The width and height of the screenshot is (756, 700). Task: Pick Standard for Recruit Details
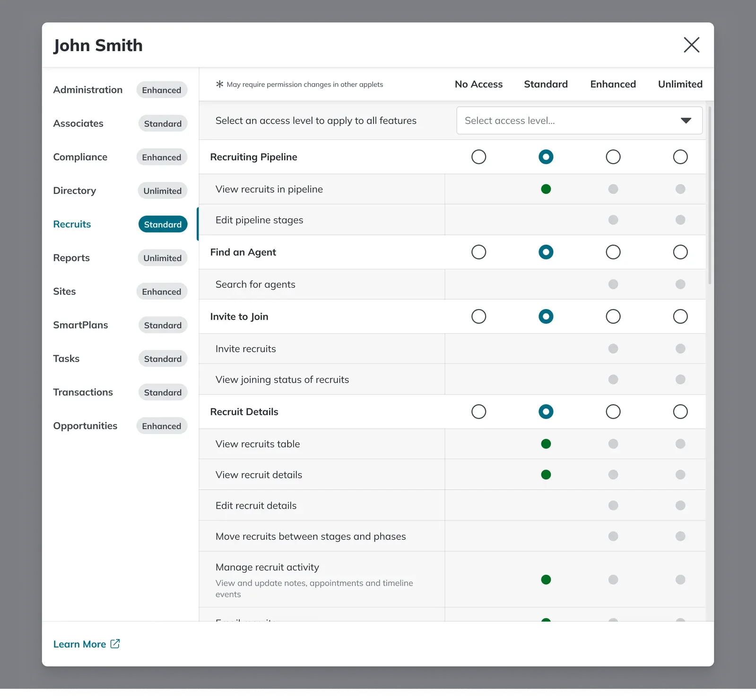tap(546, 412)
